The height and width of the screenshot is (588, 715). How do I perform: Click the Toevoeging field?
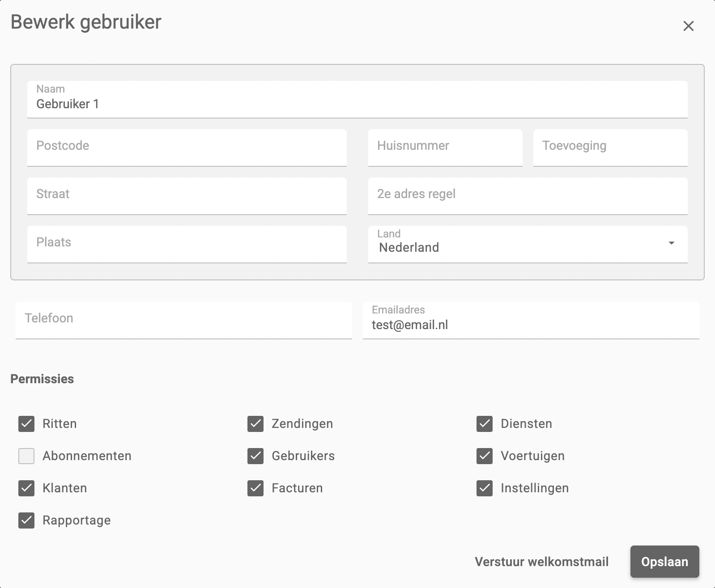[610, 148]
